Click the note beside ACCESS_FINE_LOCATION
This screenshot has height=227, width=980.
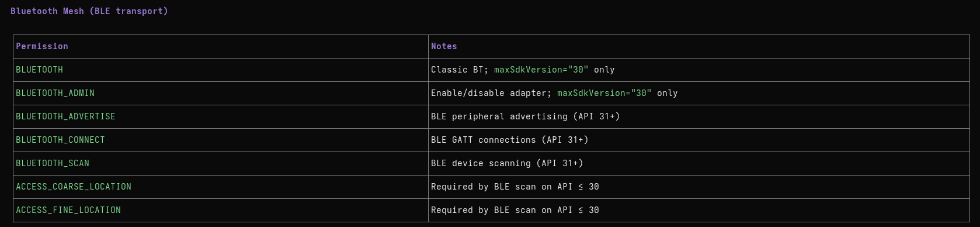coord(515,210)
